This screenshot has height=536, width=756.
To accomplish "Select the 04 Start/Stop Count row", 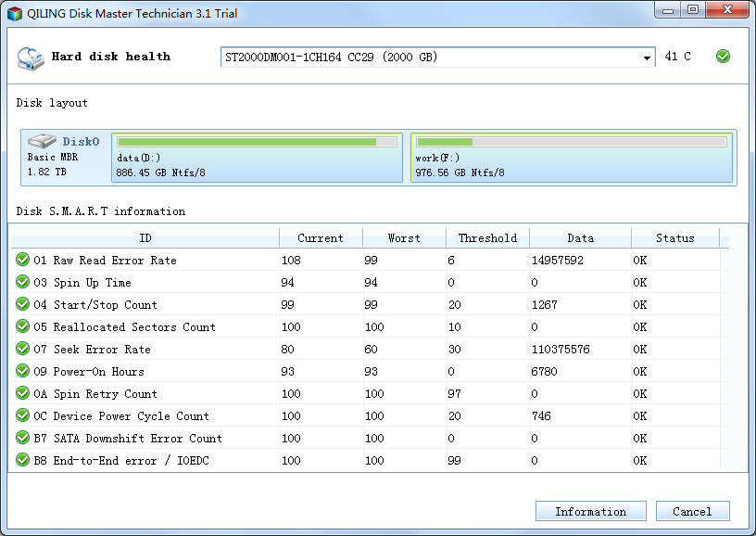I will (x=370, y=304).
